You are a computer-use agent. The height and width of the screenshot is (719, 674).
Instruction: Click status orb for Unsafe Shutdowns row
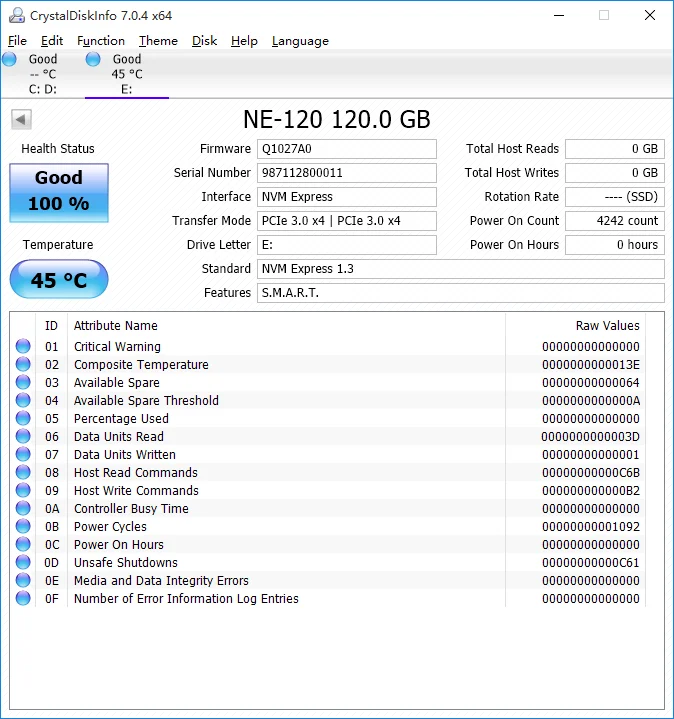[x=23, y=562]
